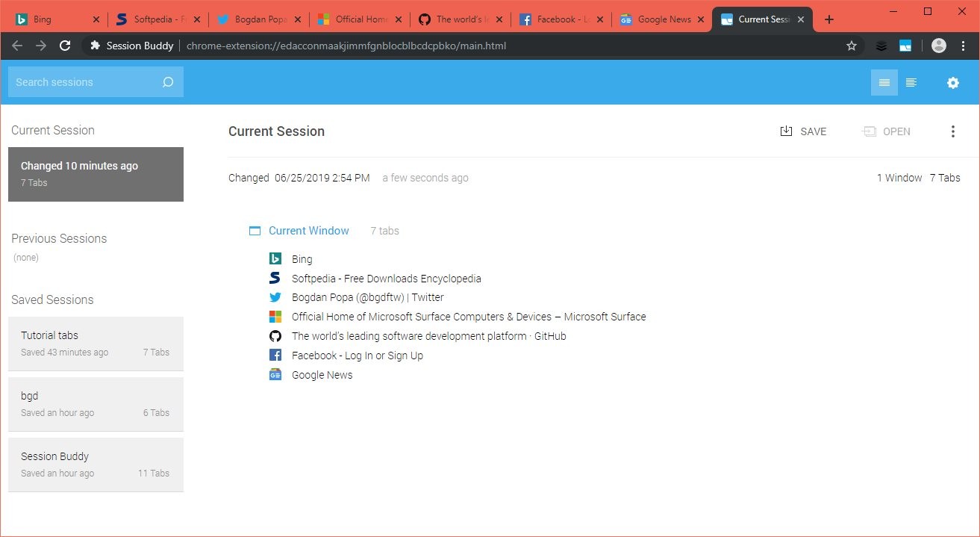The width and height of the screenshot is (980, 537).
Task: Open the Bing link in session list
Action: click(x=302, y=259)
